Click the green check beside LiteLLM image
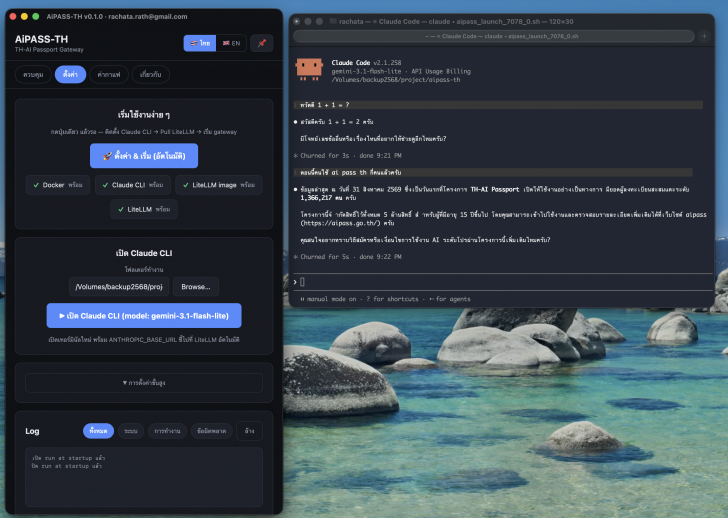The width and height of the screenshot is (728, 518). [x=186, y=185]
